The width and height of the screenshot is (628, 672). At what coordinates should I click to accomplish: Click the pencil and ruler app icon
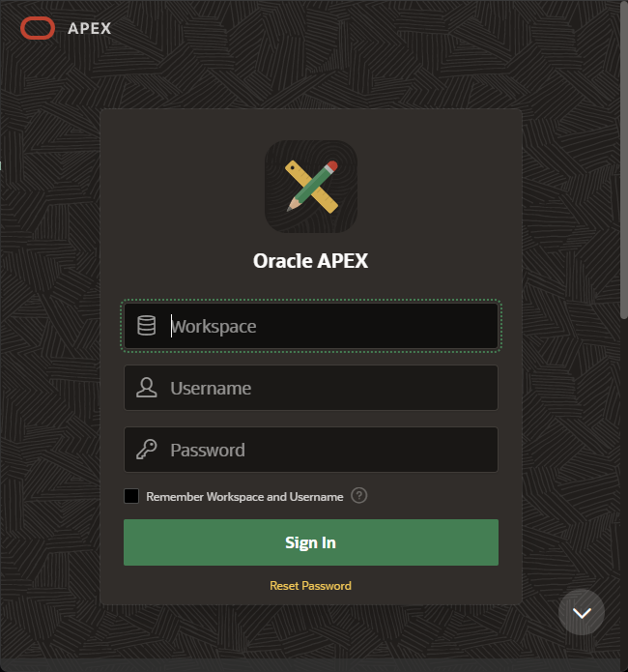pyautogui.click(x=311, y=187)
